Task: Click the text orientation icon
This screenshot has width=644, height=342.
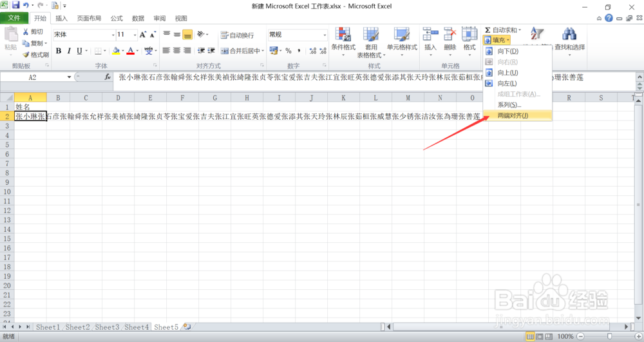Action: coord(200,35)
